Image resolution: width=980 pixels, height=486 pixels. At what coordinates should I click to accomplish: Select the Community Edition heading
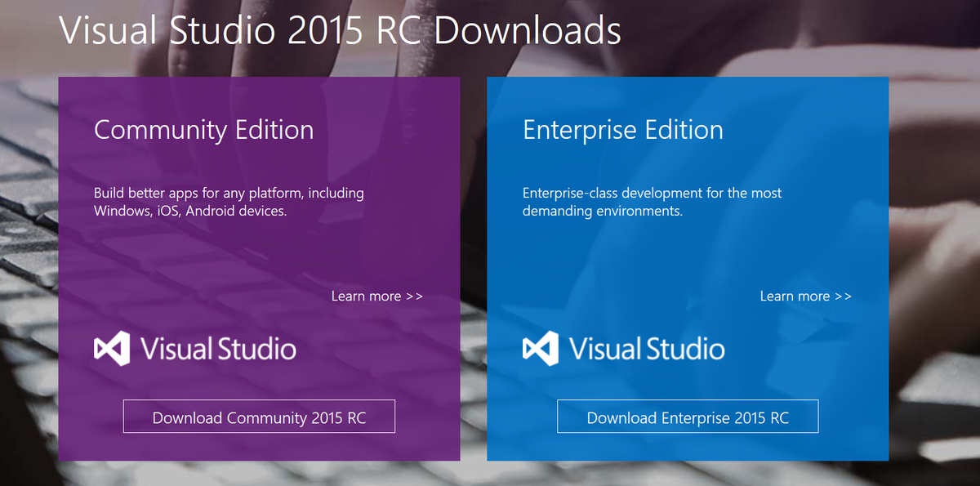point(203,130)
